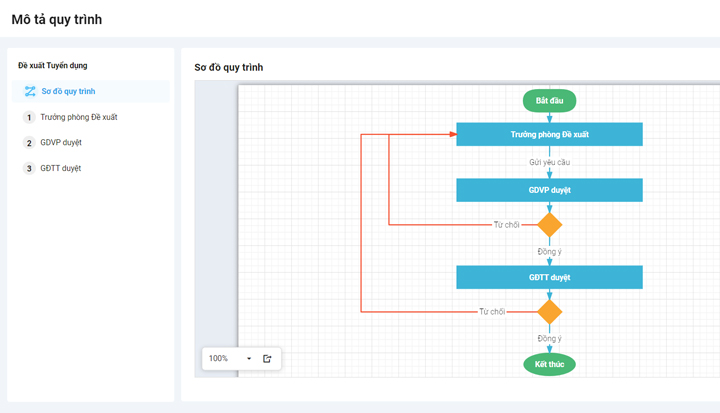
Task: Select the green Bắt đầu start node
Action: 549,101
